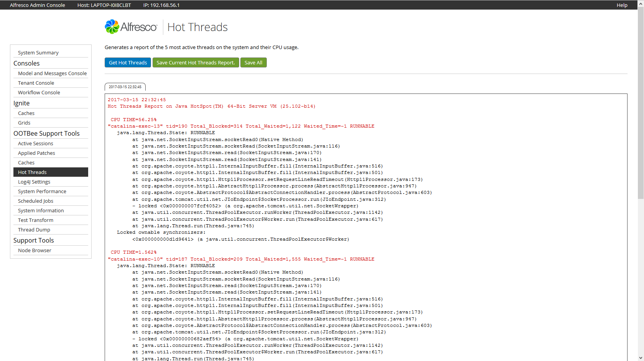Click the Alfresco Admin Console title

point(38,5)
